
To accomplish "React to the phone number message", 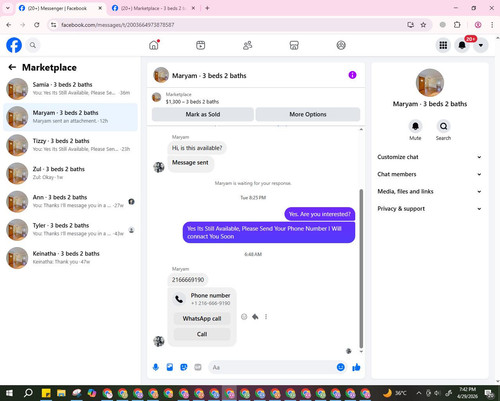I will (x=244, y=317).
